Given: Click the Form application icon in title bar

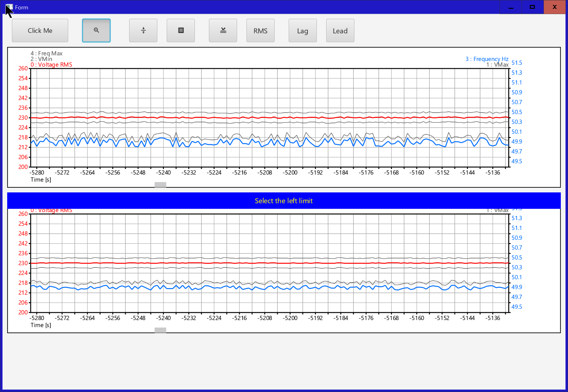Looking at the screenshot, I should click(9, 6).
